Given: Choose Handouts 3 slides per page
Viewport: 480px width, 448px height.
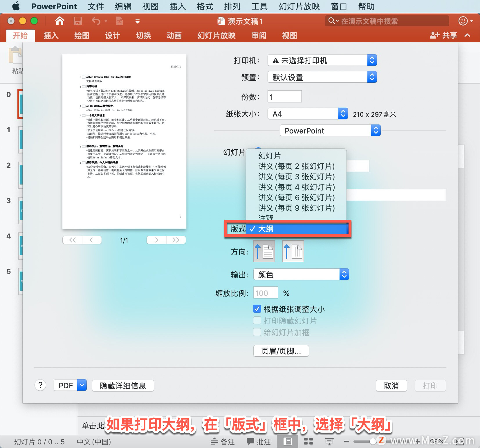Looking at the screenshot, I should click(296, 176).
